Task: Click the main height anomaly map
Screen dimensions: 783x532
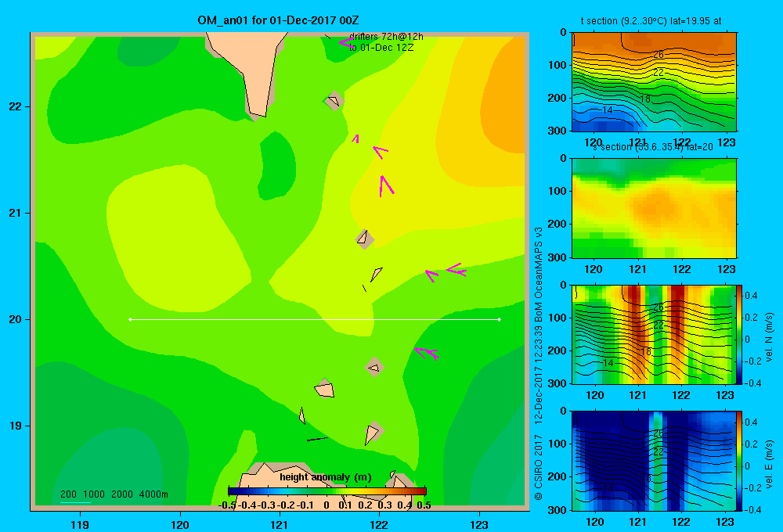Action: pos(280,271)
